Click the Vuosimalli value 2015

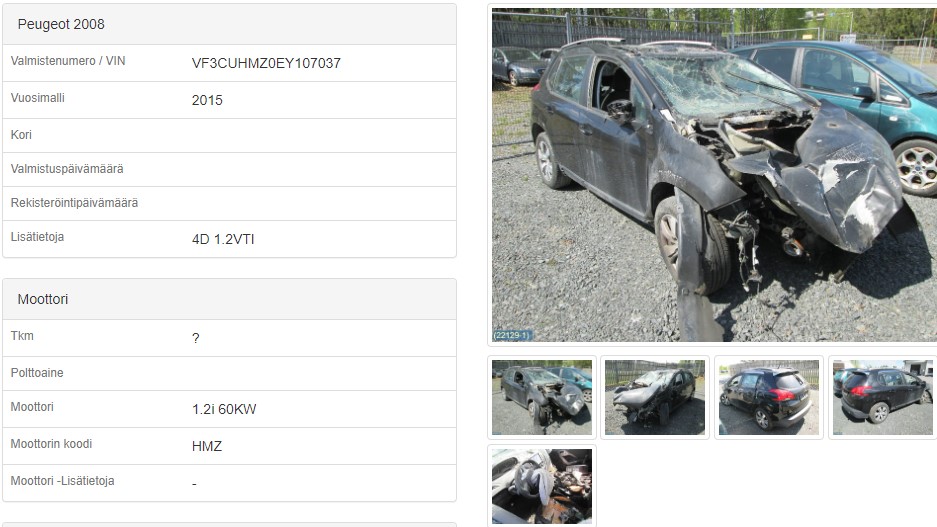[x=207, y=100]
